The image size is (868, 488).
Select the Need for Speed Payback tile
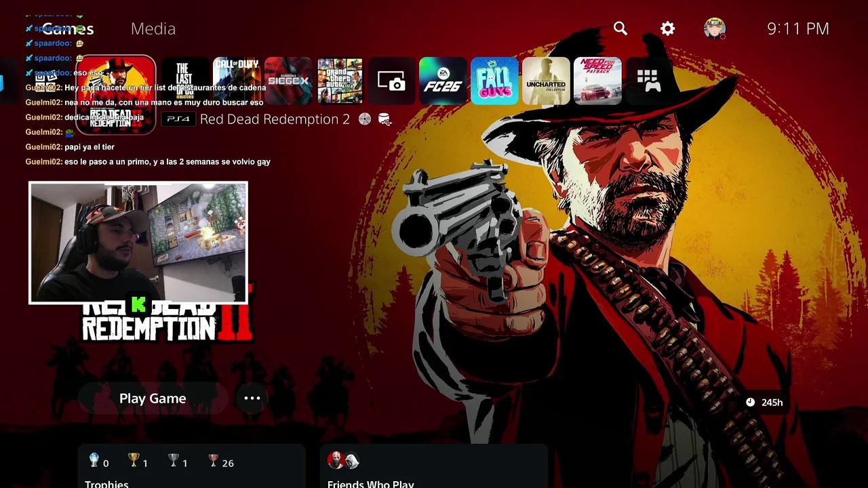pos(597,81)
